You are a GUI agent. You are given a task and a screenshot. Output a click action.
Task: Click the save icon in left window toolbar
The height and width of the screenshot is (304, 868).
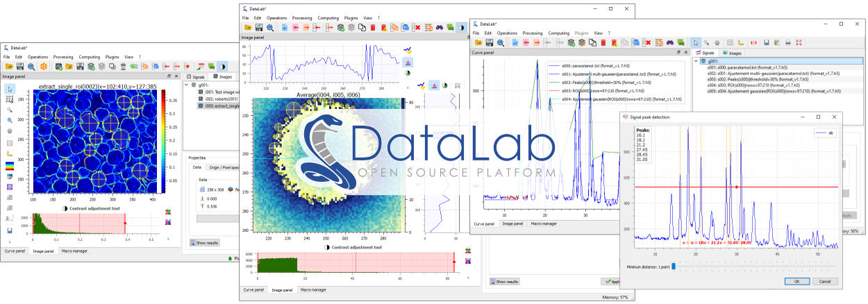tap(20, 66)
